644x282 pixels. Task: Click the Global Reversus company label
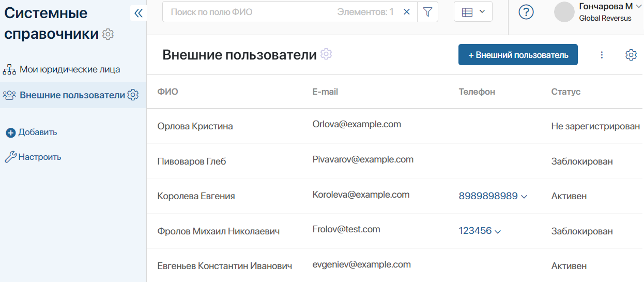[605, 18]
